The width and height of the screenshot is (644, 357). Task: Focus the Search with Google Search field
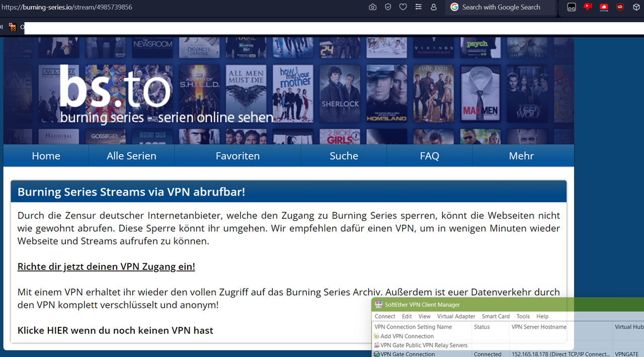(x=501, y=7)
